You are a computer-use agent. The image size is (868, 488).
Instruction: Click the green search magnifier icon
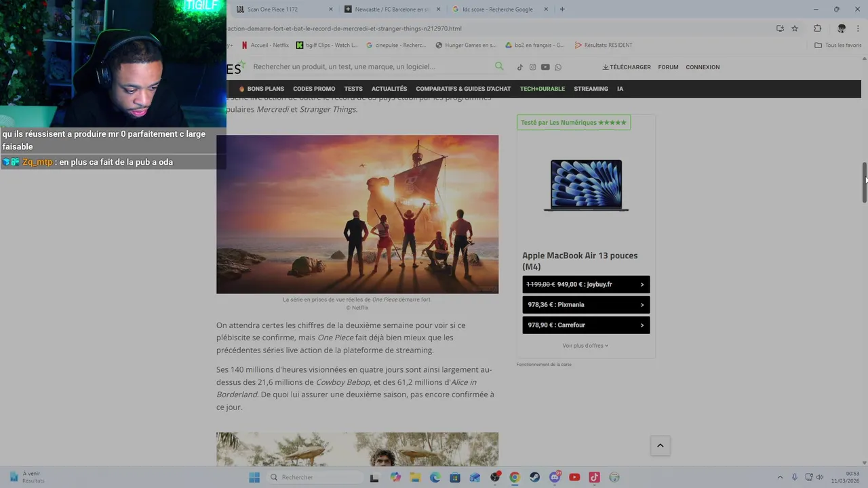[x=499, y=66]
